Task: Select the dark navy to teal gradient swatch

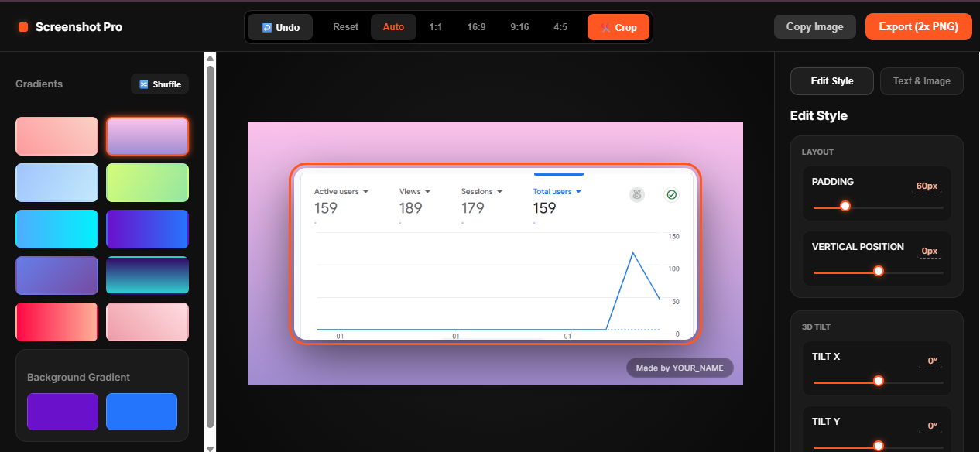Action: 147,276
